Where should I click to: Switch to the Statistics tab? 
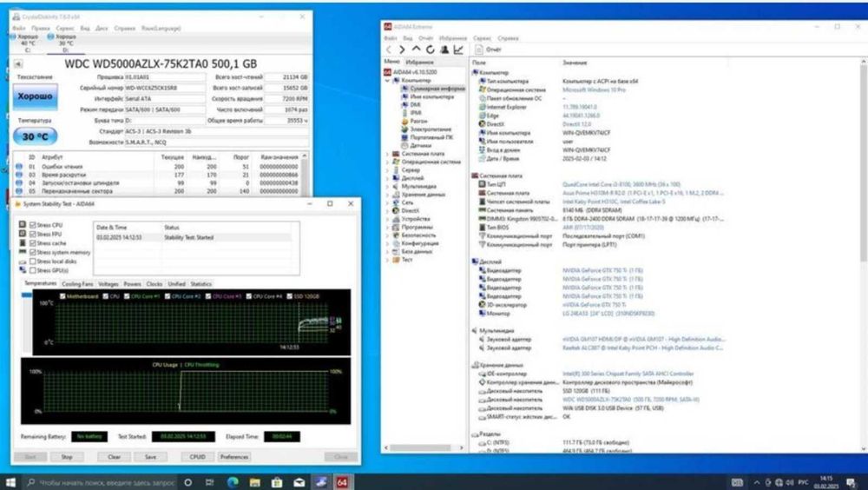click(201, 284)
